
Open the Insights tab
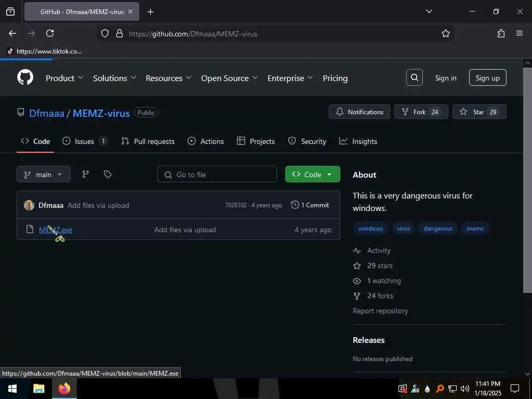tap(358, 141)
